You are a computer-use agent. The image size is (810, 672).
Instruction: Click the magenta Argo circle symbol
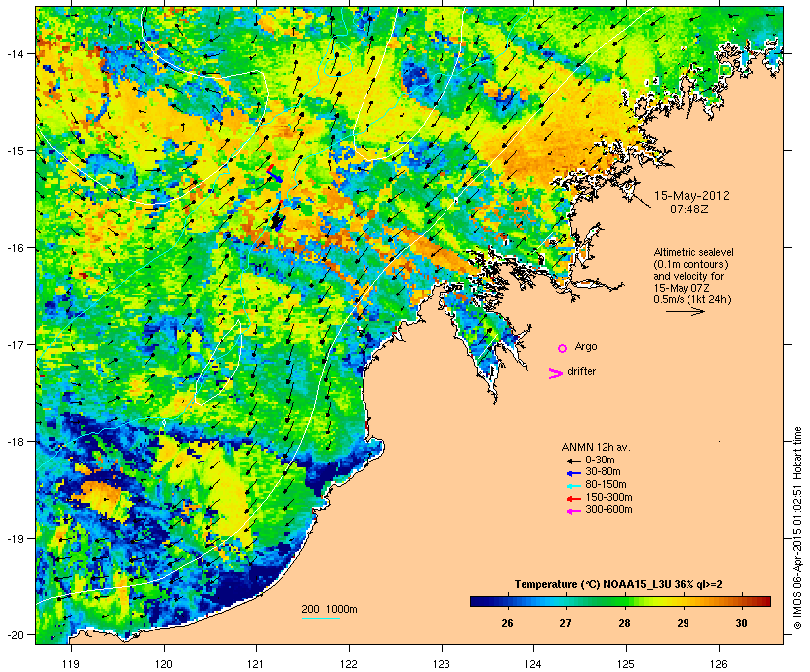pos(562,349)
